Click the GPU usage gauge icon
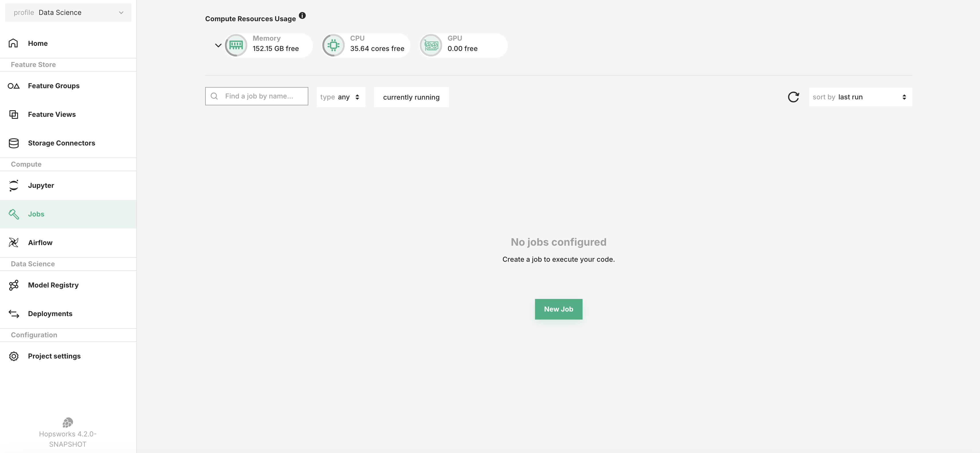 click(431, 45)
